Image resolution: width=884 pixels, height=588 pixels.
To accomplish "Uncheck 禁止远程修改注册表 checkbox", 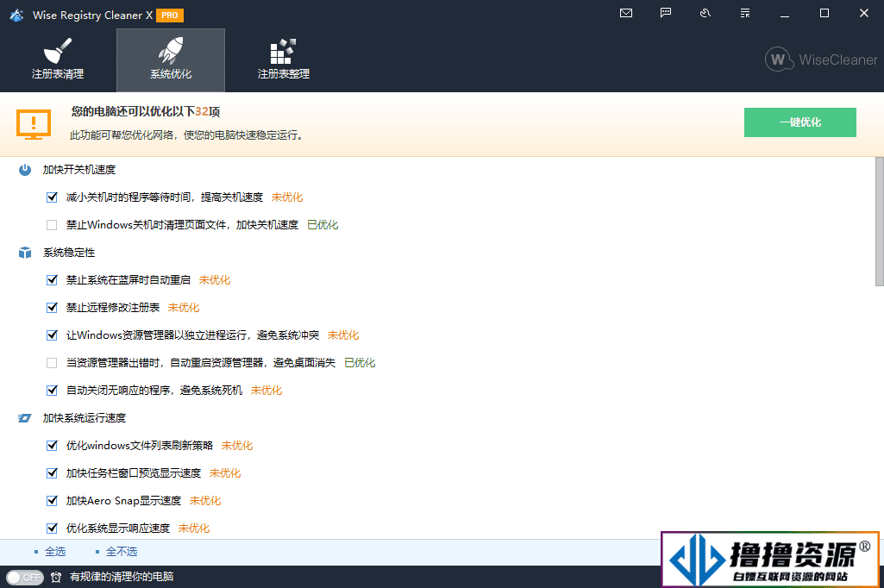I will 52,308.
